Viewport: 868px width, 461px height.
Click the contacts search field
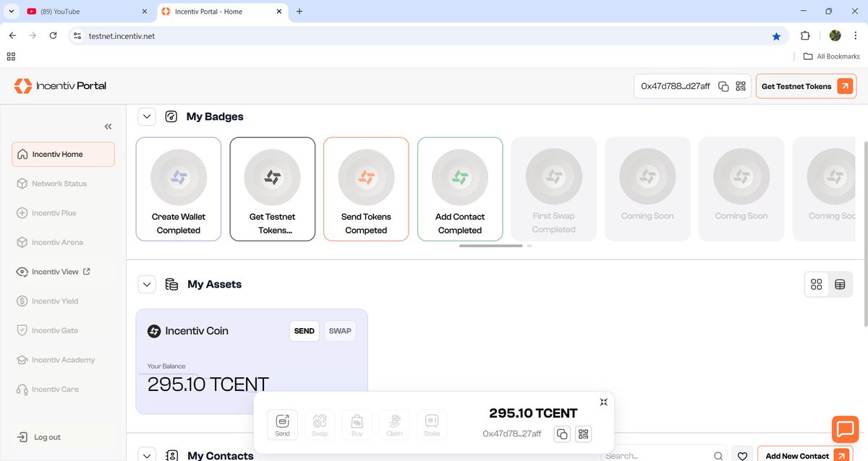point(663,455)
